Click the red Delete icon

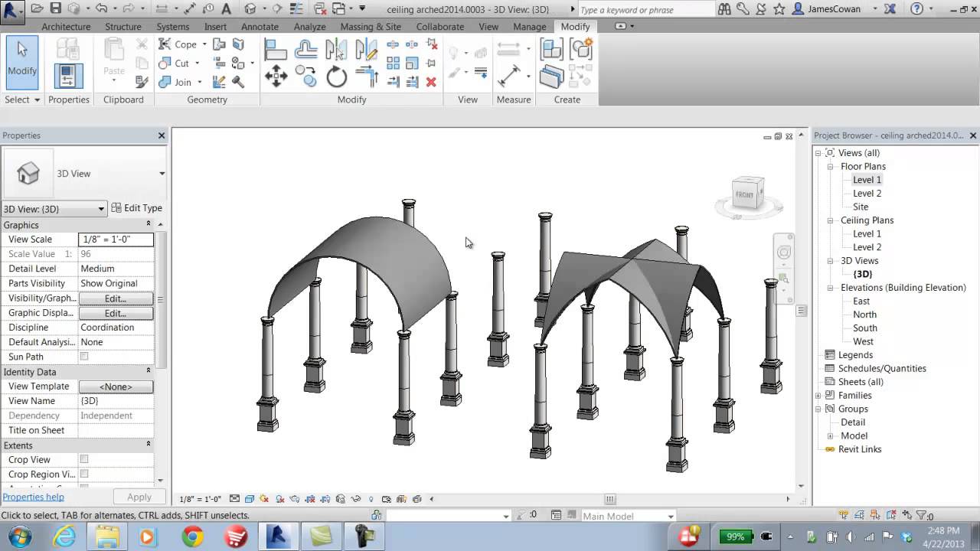point(431,82)
